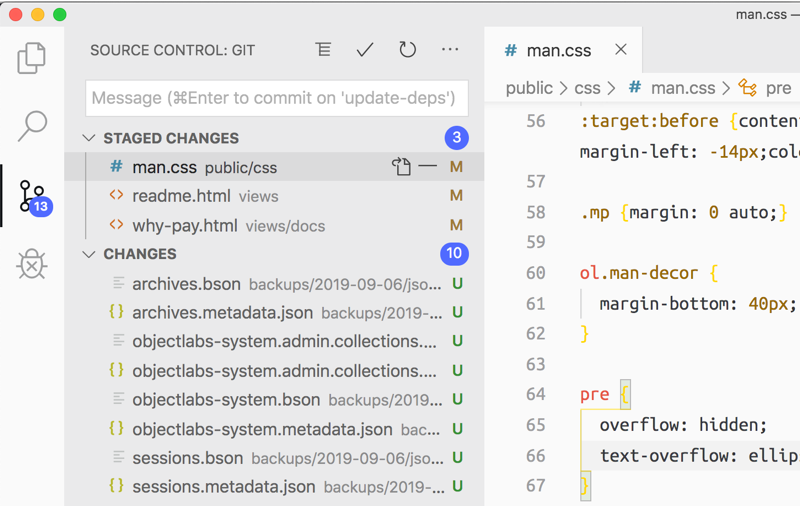Open the Debug view bug icon

(32, 264)
